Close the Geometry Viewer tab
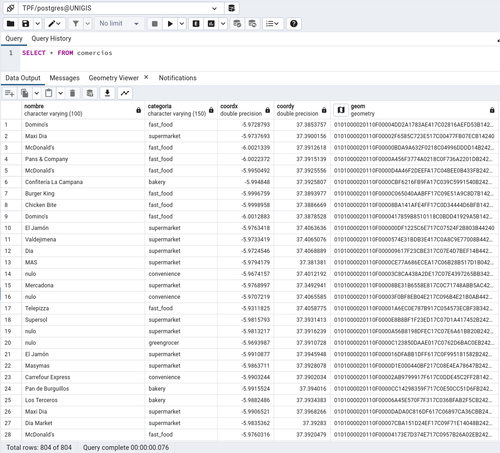Viewport: 500px width, 453px height. coord(146,77)
